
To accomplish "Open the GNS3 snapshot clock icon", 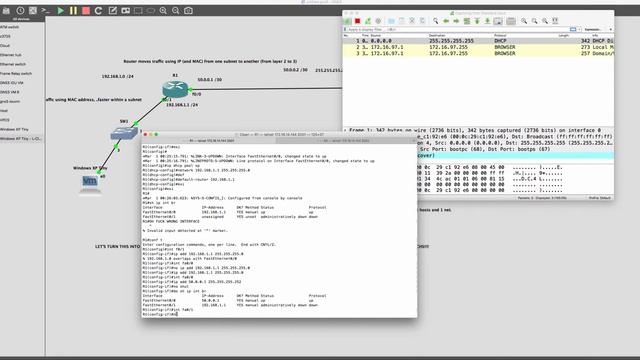I will point(20,11).
